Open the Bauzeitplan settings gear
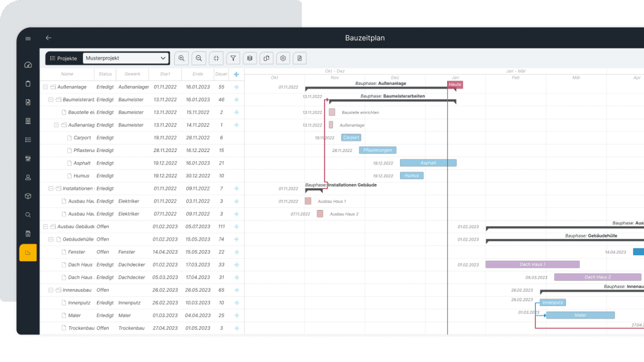This screenshot has height=362, width=644. click(282, 58)
